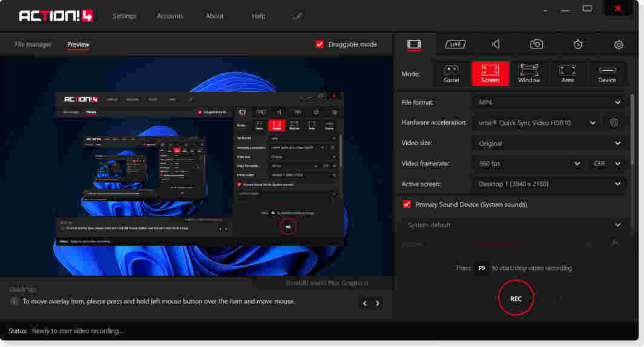This screenshot has height=347, width=644.
Task: Open the Video framerate dropdown
Action: pos(527,163)
